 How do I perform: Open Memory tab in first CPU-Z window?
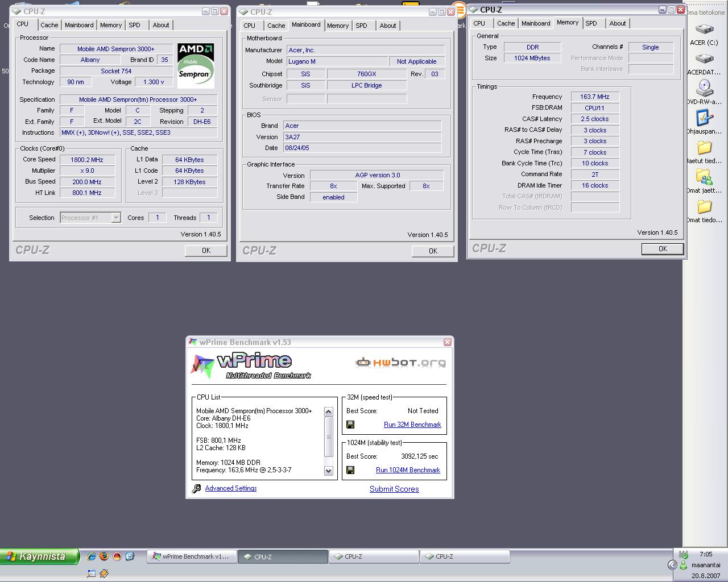coord(111,25)
